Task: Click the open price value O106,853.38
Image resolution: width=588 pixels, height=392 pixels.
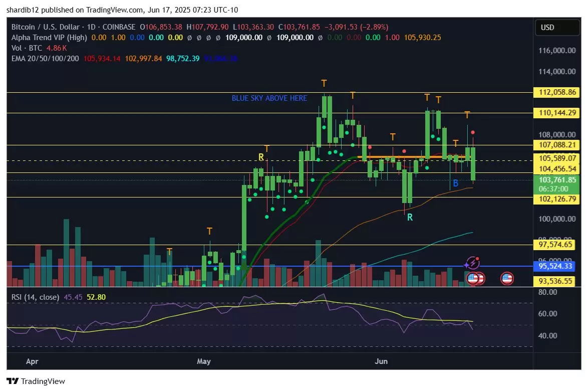Action: (161, 27)
